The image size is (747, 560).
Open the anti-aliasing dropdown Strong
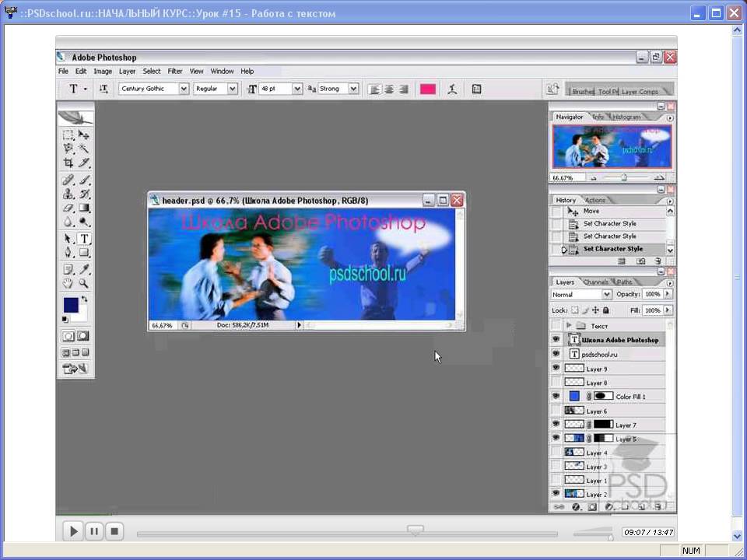(353, 89)
